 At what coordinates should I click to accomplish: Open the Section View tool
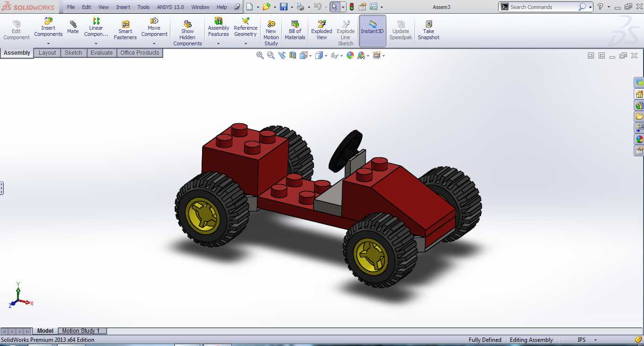(x=293, y=55)
